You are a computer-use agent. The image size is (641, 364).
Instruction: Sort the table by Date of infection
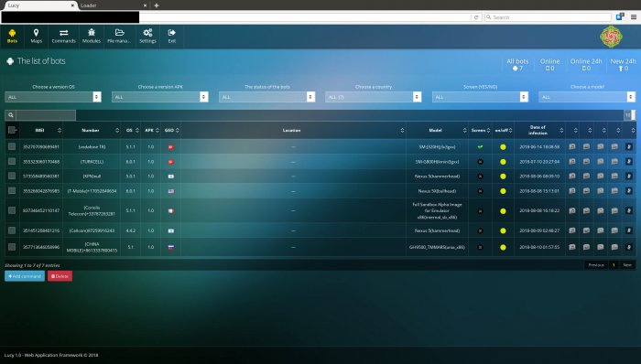[539, 130]
